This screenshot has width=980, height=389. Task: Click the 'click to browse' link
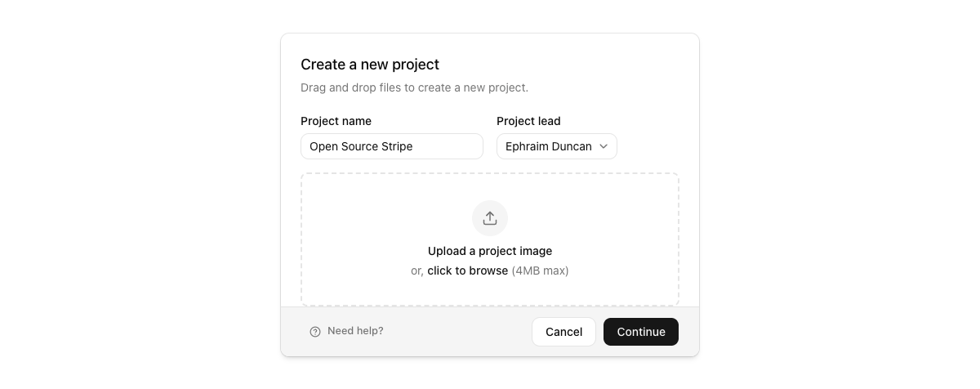[467, 271]
